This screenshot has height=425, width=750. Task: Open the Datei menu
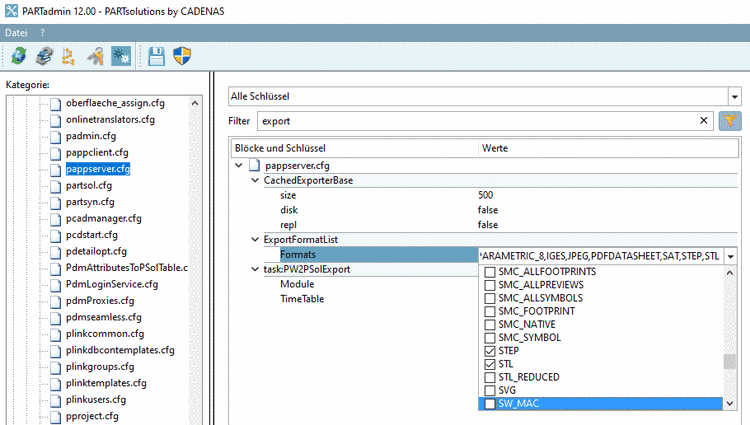click(x=17, y=33)
